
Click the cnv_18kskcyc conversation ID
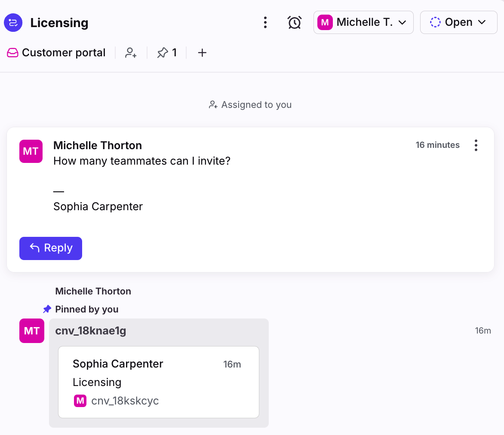pos(125,401)
